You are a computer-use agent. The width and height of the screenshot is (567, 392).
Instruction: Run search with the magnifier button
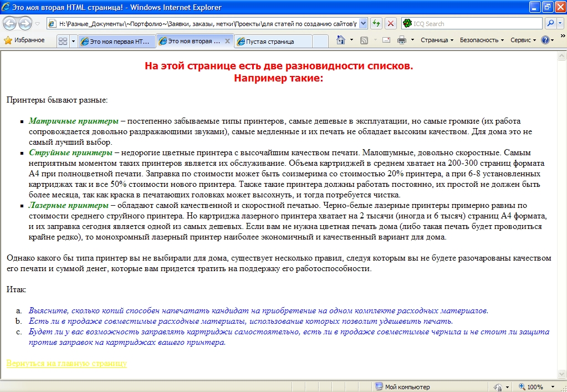pyautogui.click(x=550, y=23)
